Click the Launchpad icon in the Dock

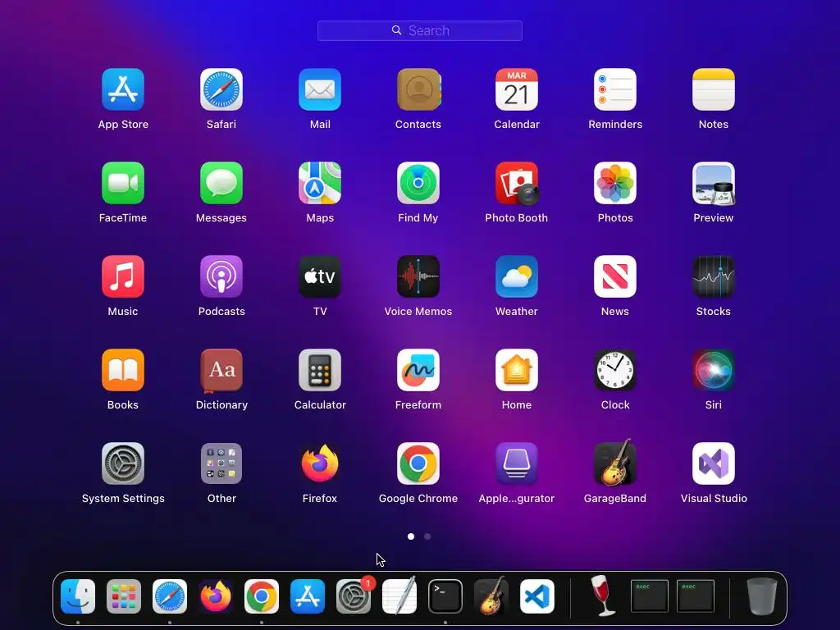124,596
